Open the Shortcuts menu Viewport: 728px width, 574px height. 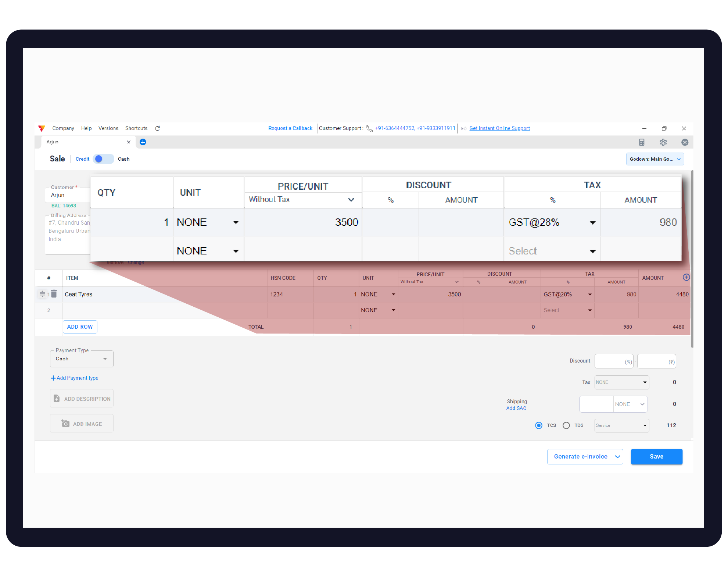[x=136, y=128]
